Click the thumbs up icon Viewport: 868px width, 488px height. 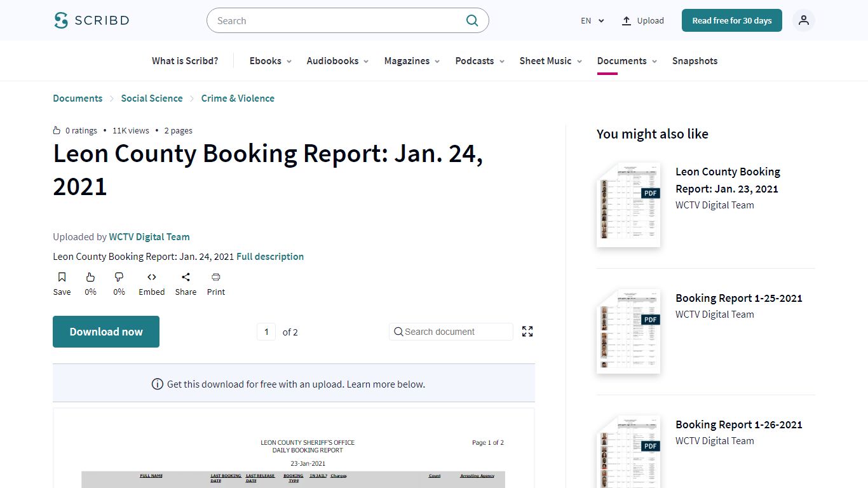pos(91,277)
